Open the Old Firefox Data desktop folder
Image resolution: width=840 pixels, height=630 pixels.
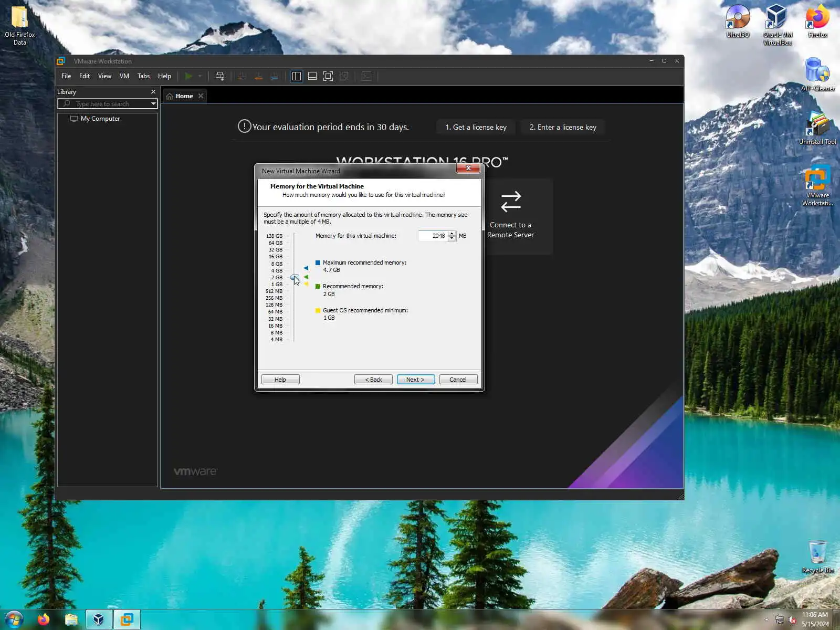20,25
